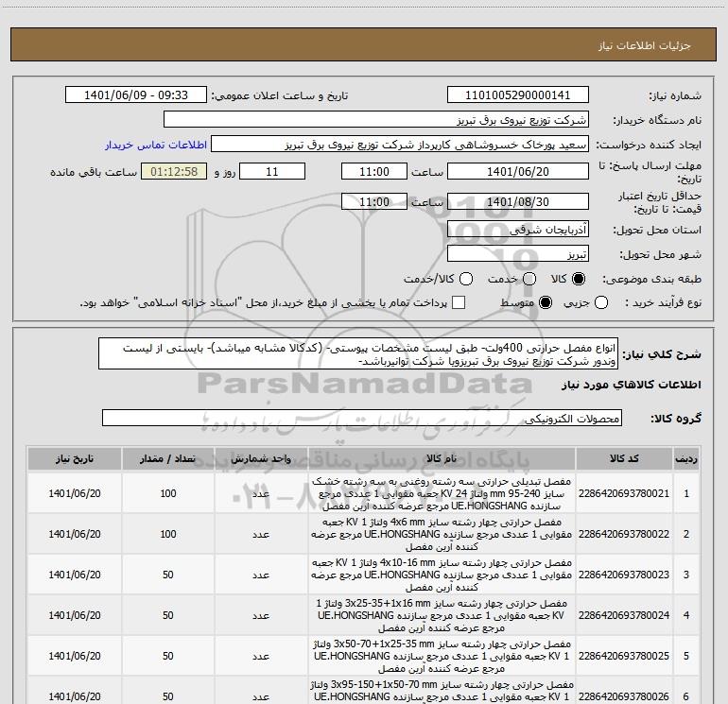
Task: Click the واحد شمارش column header
Action: click(261, 458)
